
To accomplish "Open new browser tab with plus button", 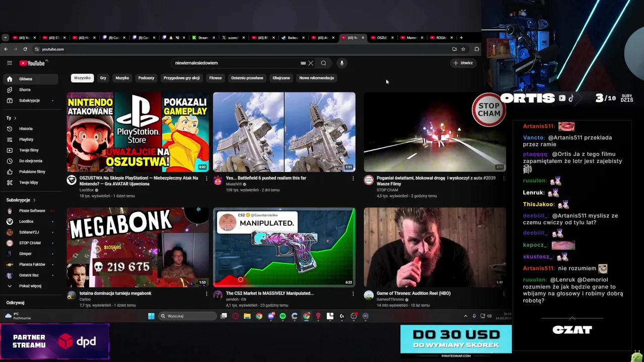I will tap(461, 38).
